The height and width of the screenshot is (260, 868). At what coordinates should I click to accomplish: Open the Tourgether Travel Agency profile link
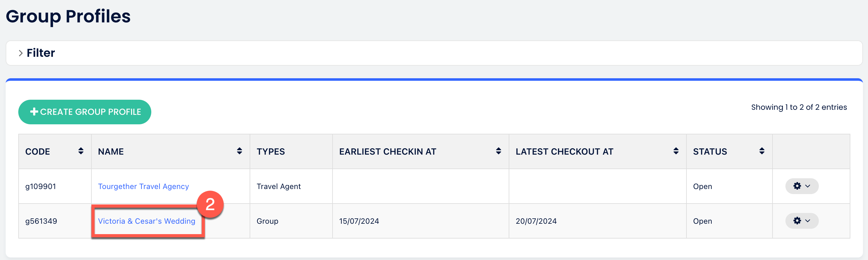pos(143,186)
